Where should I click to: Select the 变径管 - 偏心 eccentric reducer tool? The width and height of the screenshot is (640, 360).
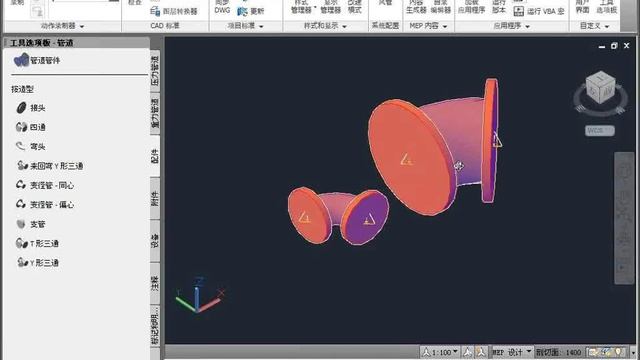pyautogui.click(x=45, y=204)
